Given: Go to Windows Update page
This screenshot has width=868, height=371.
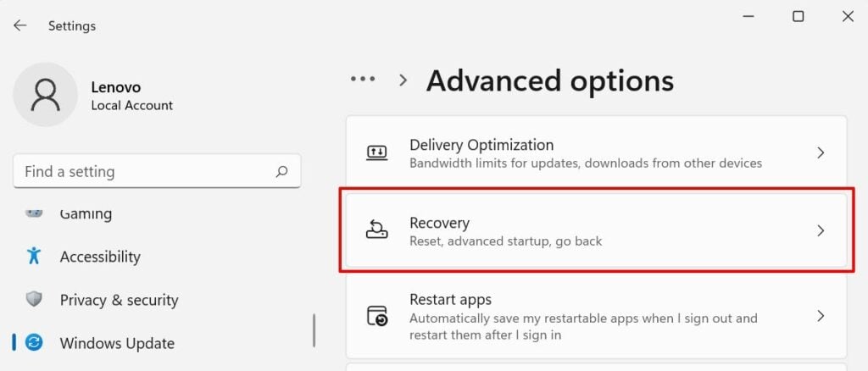Looking at the screenshot, I should pyautogui.click(x=117, y=343).
